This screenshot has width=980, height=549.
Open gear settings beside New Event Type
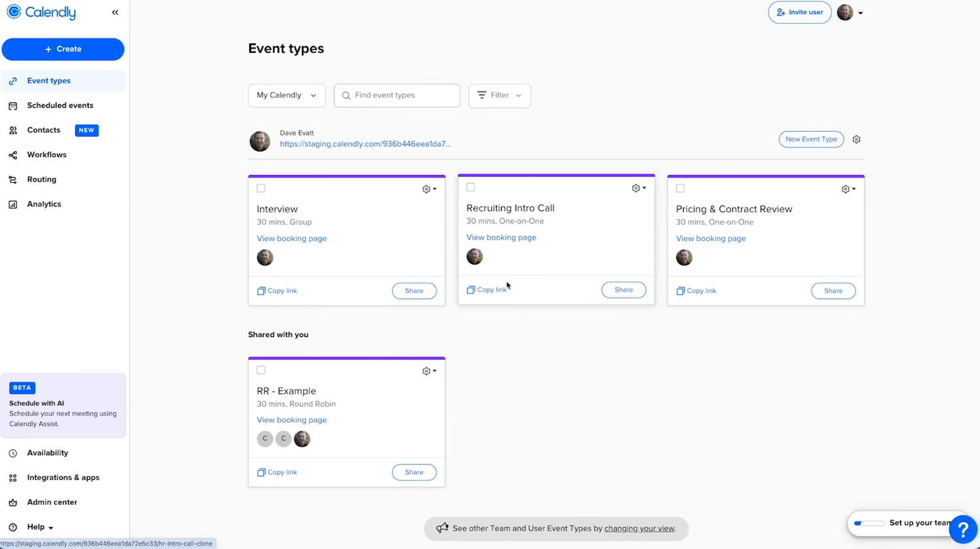tap(856, 140)
